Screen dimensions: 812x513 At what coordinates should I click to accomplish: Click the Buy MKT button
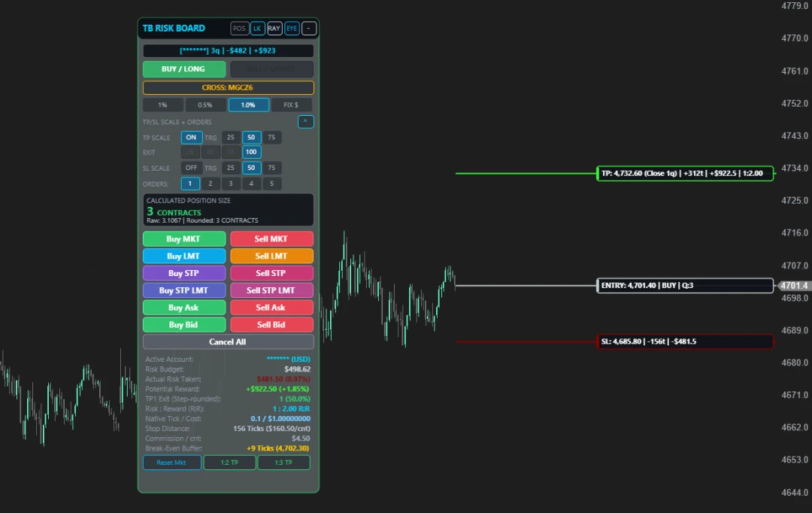tap(184, 239)
